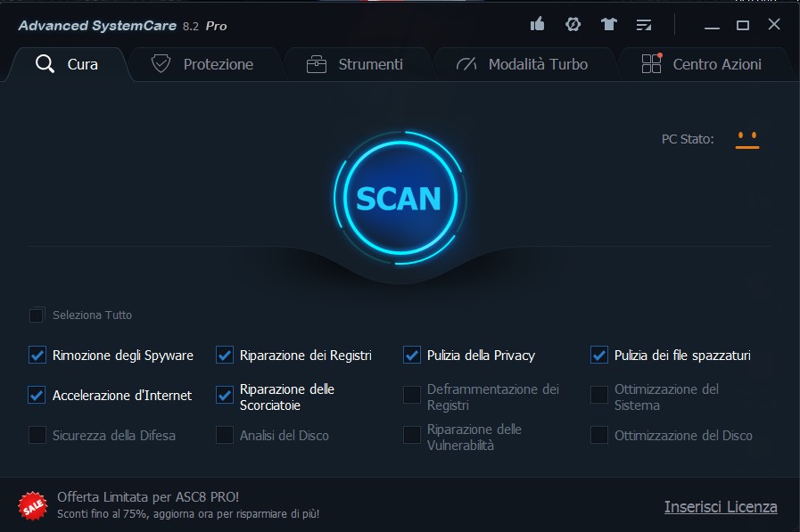Uncheck Pulizia dei file spazzaturi
This screenshot has height=532, width=800.
pos(599,356)
